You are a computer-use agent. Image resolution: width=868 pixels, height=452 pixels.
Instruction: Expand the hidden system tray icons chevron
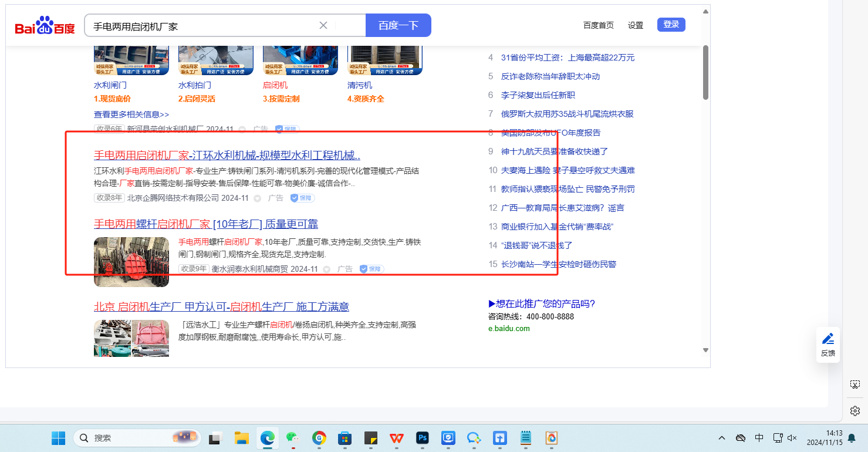[722, 438]
